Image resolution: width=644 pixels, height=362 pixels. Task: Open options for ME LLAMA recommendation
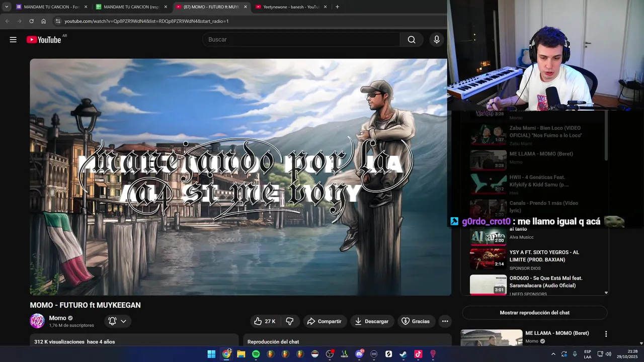pos(606,334)
